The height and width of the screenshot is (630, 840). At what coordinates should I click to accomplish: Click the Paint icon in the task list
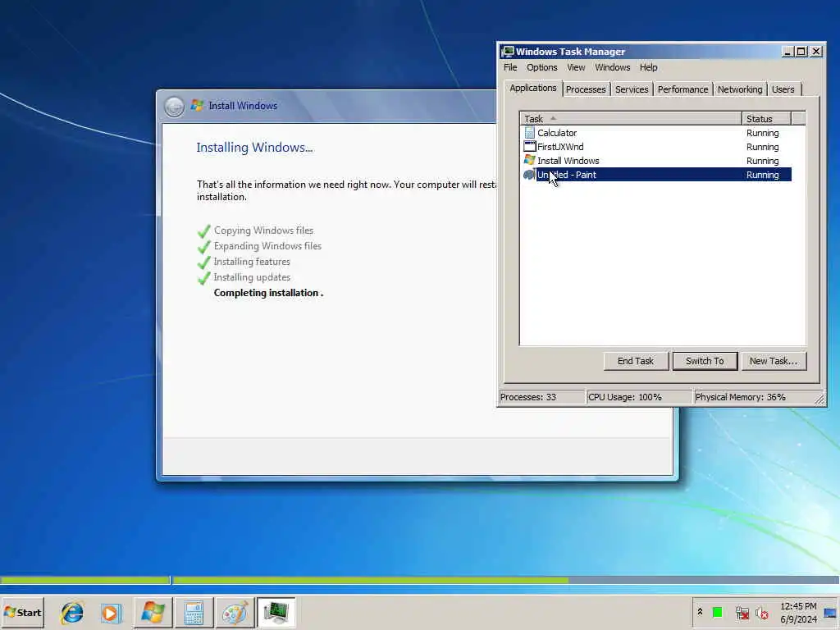click(x=529, y=174)
